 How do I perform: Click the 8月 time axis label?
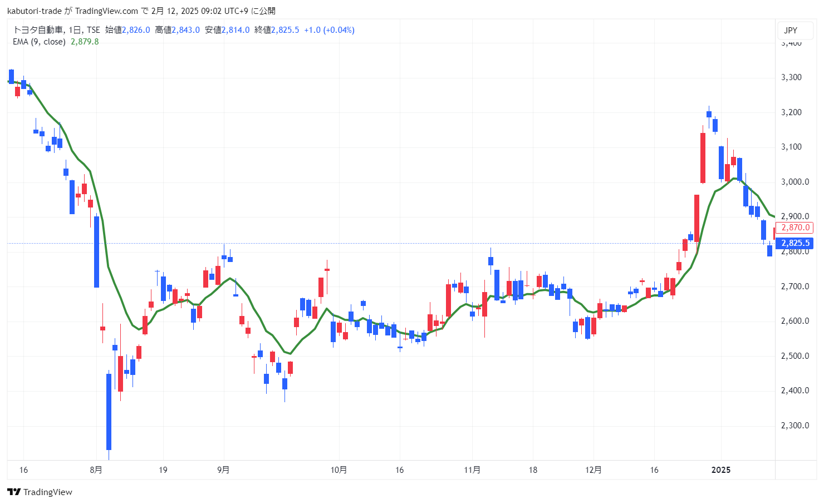96,470
